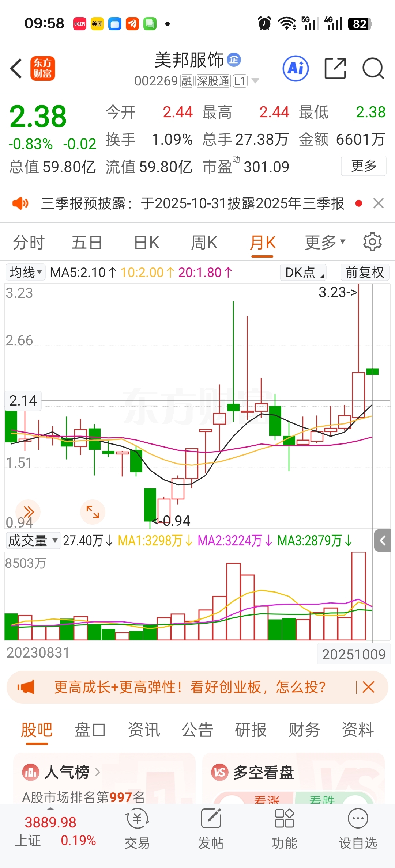Tap the 20251009 date label
This screenshot has width=395, height=868.
point(354,654)
